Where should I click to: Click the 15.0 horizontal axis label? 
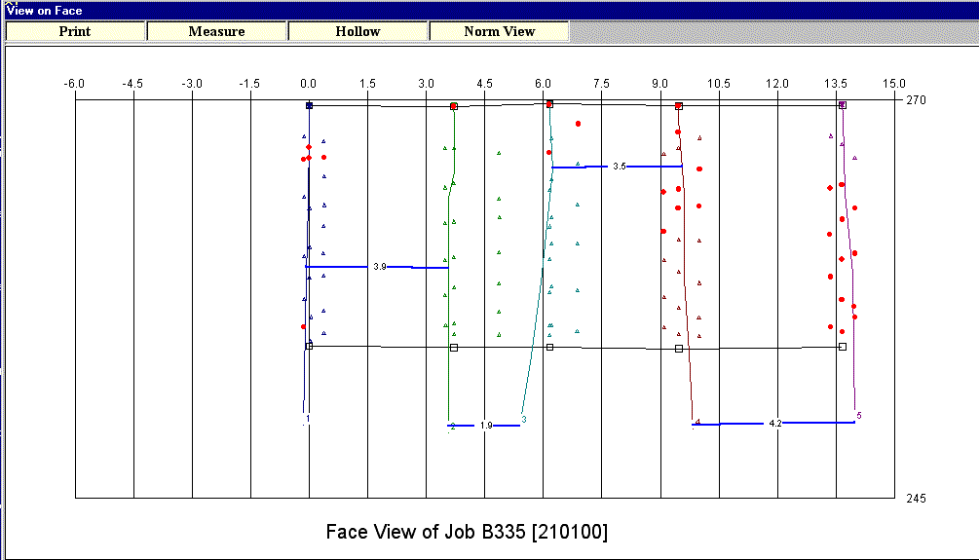tap(893, 84)
